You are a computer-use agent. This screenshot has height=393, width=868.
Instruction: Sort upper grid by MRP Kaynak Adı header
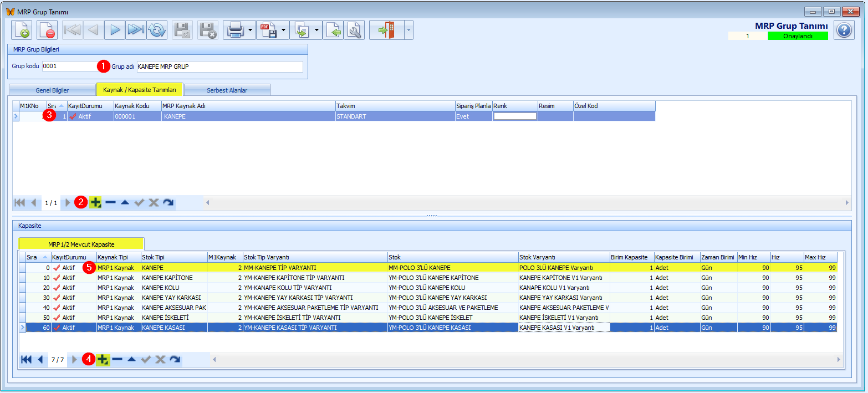(x=248, y=106)
